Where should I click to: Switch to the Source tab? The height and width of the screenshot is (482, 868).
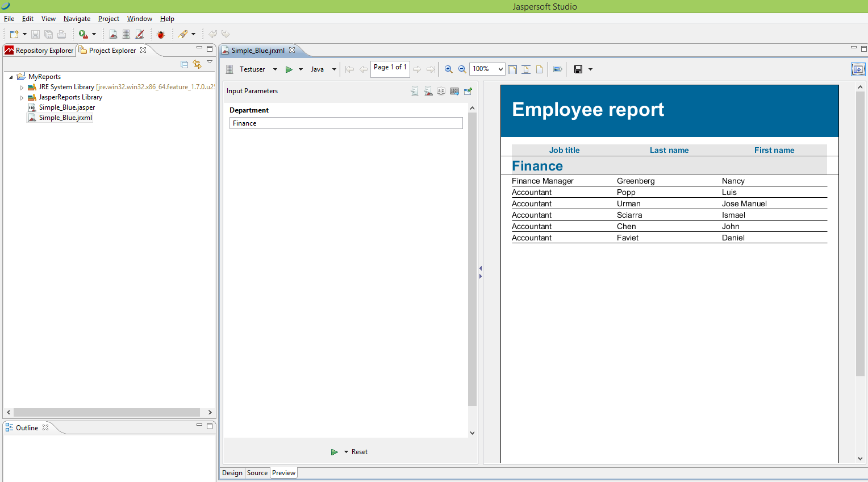point(257,472)
